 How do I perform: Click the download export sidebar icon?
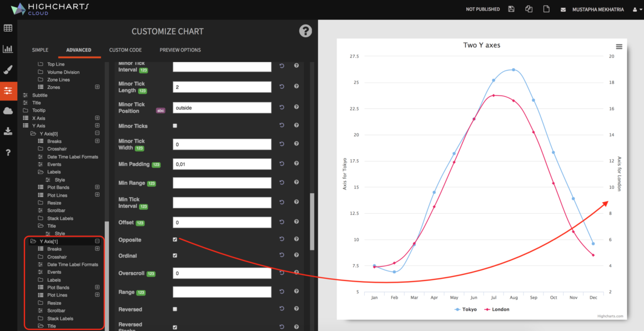(8, 132)
